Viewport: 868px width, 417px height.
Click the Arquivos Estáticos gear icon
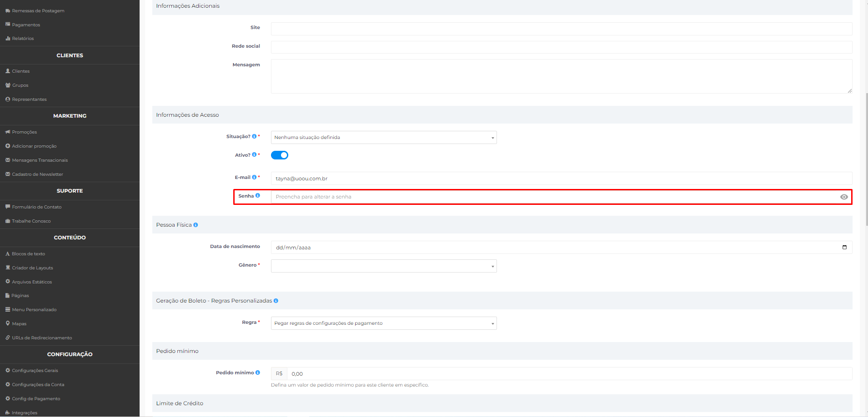click(8, 282)
